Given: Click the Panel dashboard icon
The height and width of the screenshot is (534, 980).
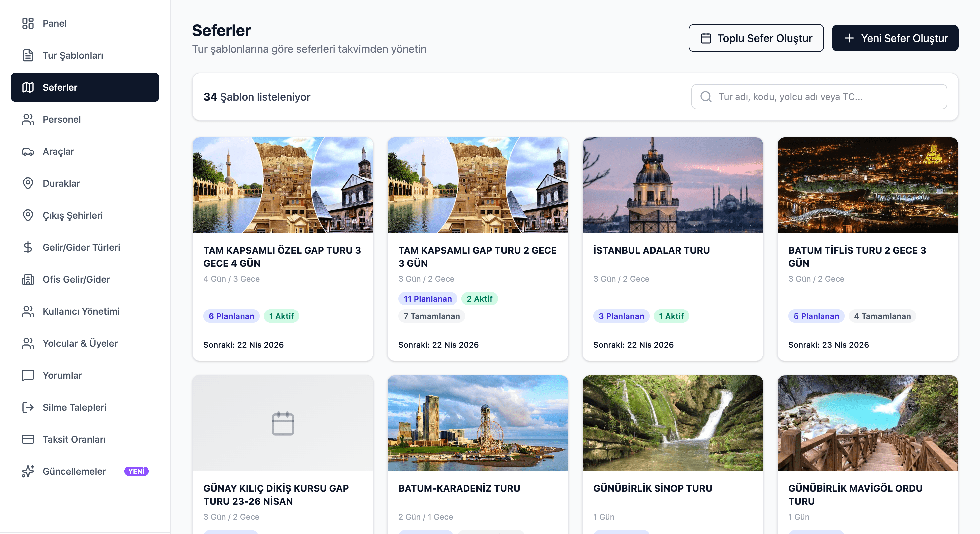Looking at the screenshot, I should pos(28,23).
